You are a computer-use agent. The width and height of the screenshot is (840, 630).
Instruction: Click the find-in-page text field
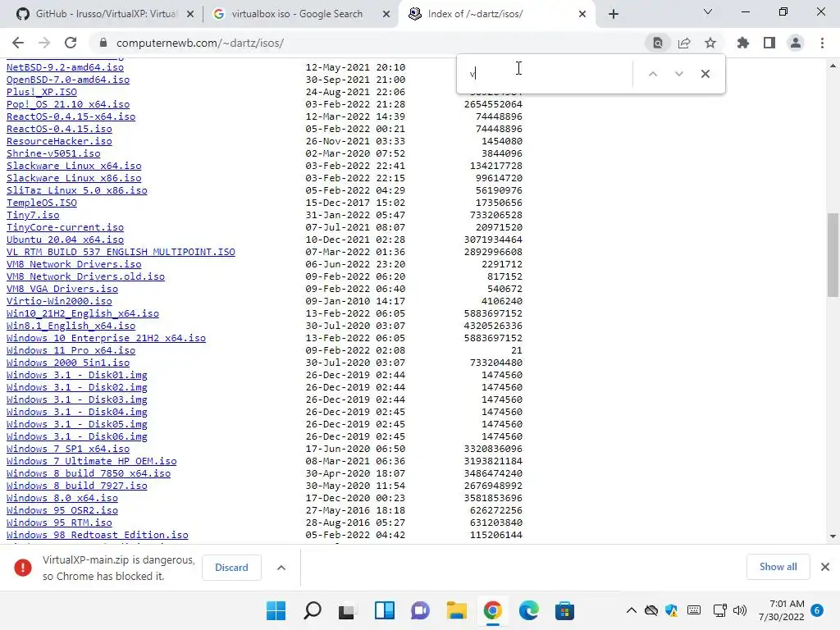[x=546, y=74]
